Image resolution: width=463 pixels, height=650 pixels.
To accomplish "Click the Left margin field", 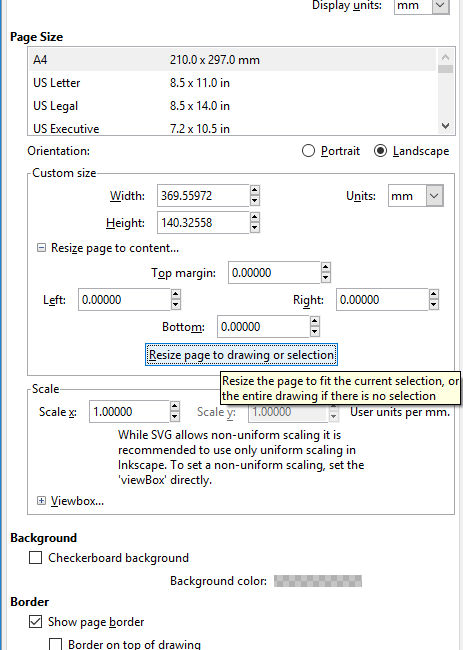I will tap(124, 299).
